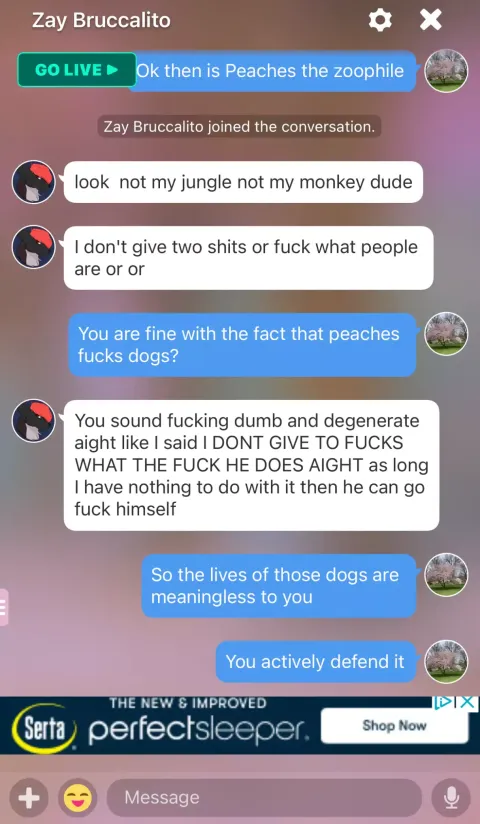Tap avatar beside 'You sound' message

pos(34,420)
